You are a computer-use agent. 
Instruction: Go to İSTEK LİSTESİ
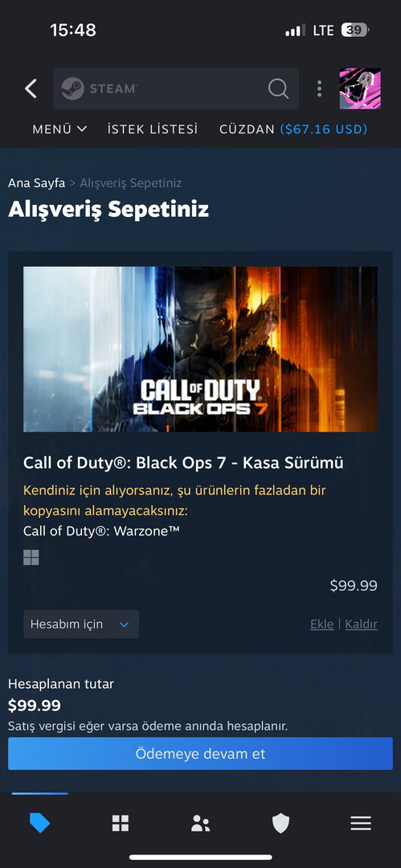[153, 129]
